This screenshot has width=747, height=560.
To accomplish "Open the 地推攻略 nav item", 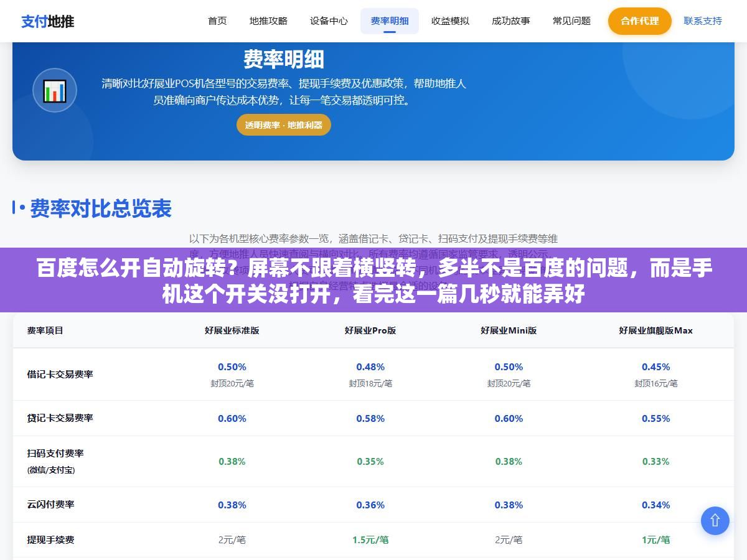I will (268, 21).
